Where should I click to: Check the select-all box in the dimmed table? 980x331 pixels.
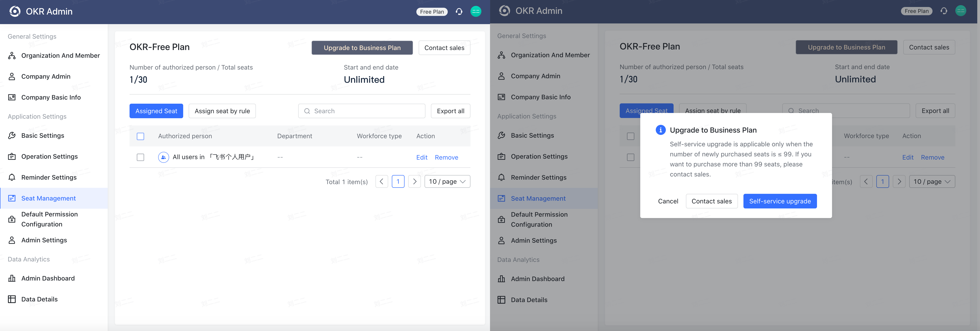click(630, 136)
